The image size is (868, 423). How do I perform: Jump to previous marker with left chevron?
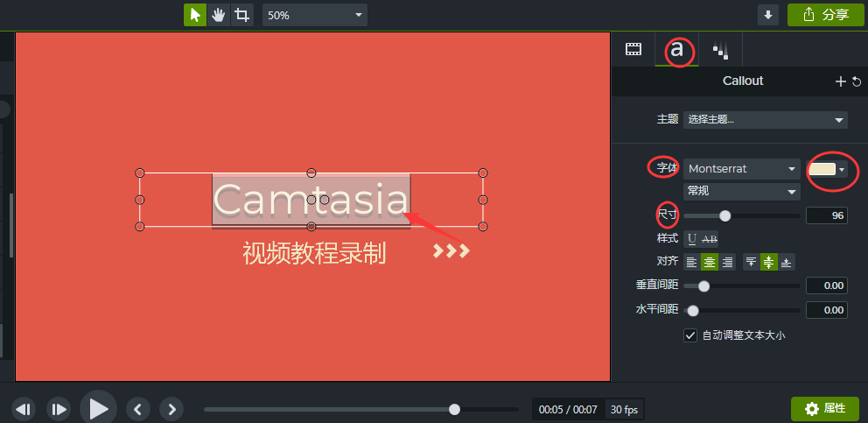(138, 410)
